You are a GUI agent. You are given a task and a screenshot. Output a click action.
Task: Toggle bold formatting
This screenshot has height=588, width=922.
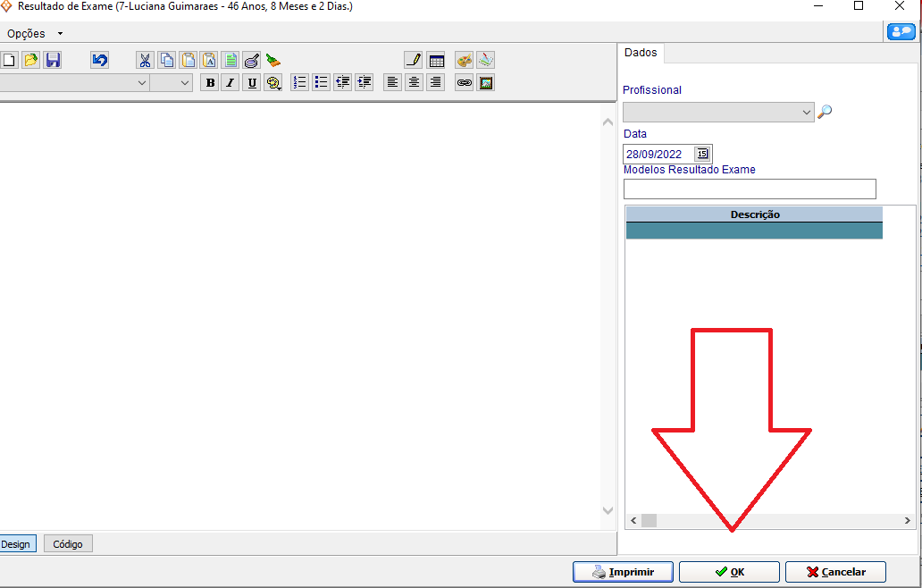point(210,83)
